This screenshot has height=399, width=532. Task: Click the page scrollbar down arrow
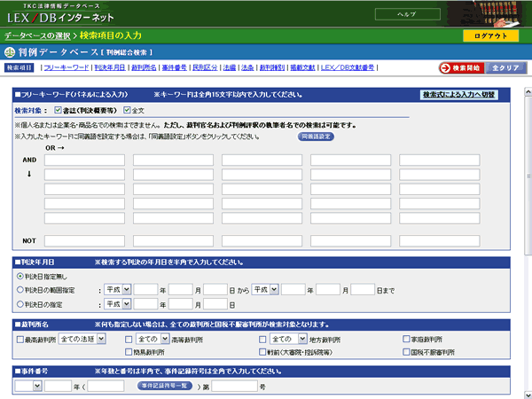[x=528, y=395]
